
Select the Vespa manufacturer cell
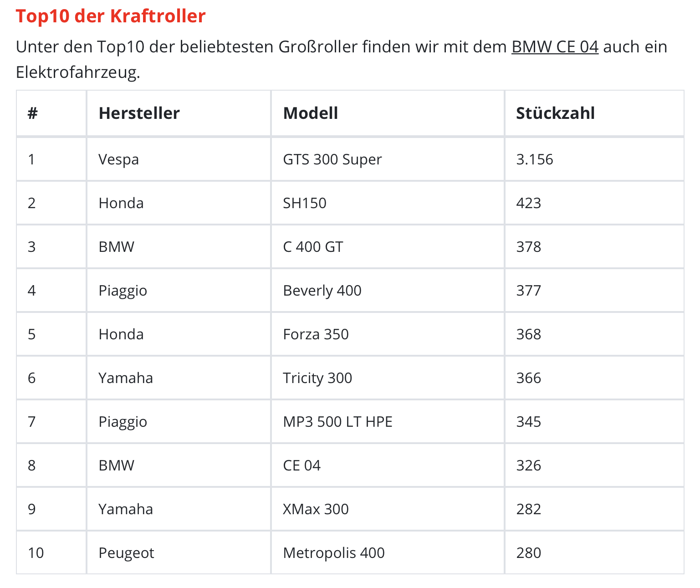[x=119, y=159]
